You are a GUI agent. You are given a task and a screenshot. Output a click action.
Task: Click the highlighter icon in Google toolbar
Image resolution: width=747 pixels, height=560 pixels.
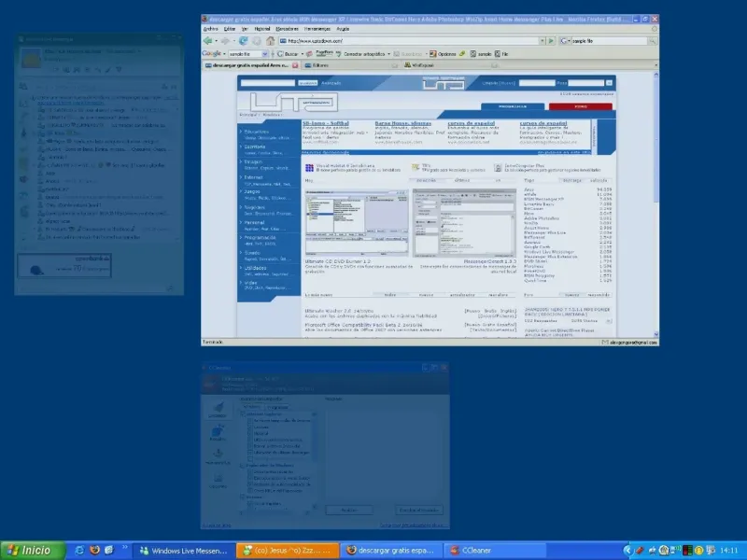(x=462, y=54)
